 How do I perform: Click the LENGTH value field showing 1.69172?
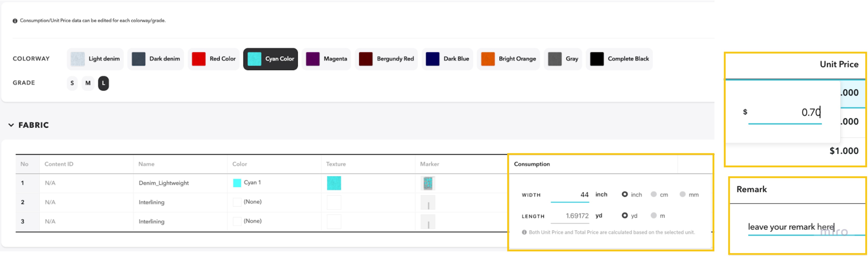pos(570,216)
